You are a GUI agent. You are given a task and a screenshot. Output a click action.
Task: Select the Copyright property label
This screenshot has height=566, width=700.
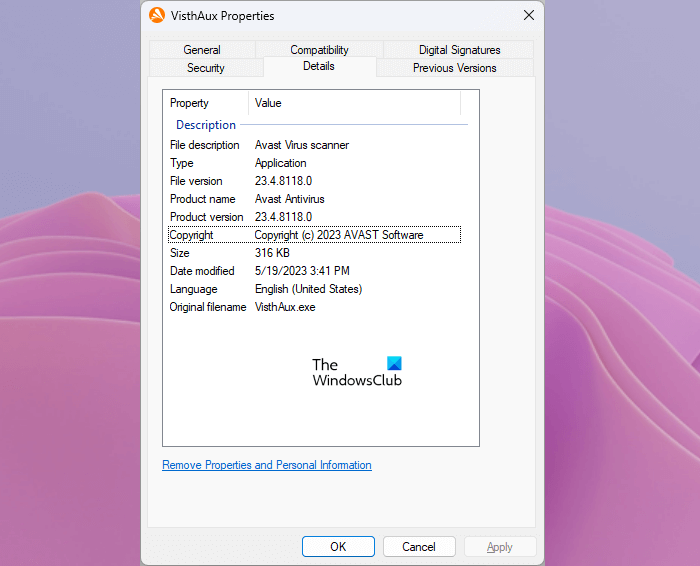click(x=192, y=235)
